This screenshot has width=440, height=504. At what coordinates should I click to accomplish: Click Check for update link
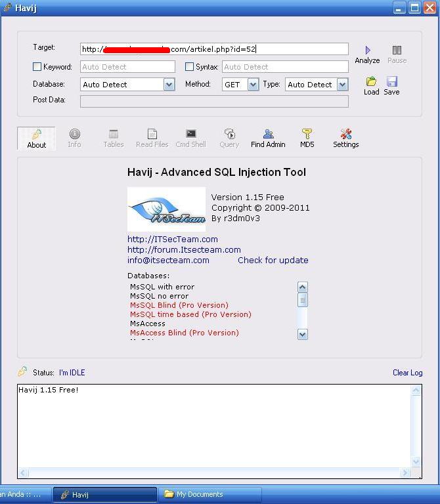tap(273, 260)
